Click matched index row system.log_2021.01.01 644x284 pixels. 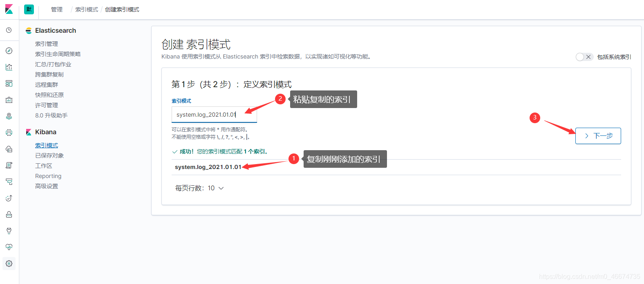[x=396, y=167]
